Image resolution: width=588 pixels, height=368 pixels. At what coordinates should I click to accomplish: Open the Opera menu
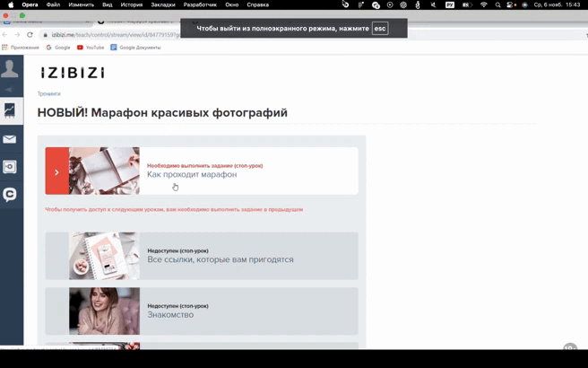click(x=30, y=4)
